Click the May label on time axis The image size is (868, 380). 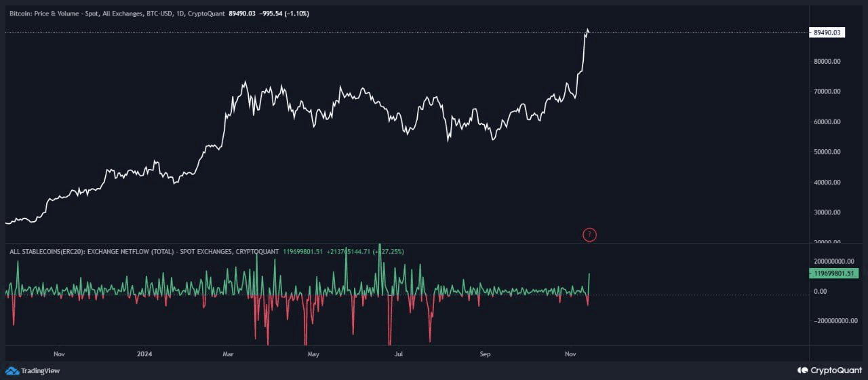(313, 354)
